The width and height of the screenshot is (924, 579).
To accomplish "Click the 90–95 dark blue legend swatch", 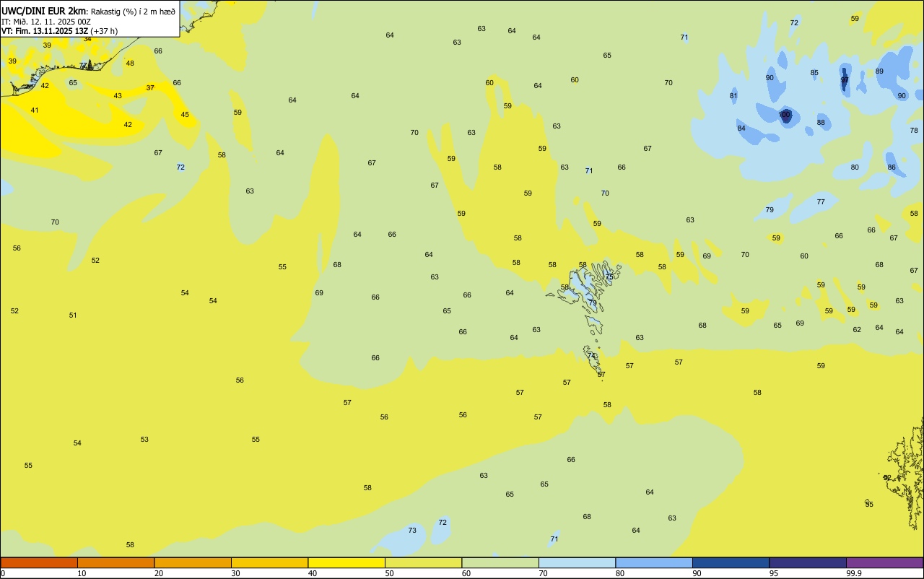I will pos(731,562).
